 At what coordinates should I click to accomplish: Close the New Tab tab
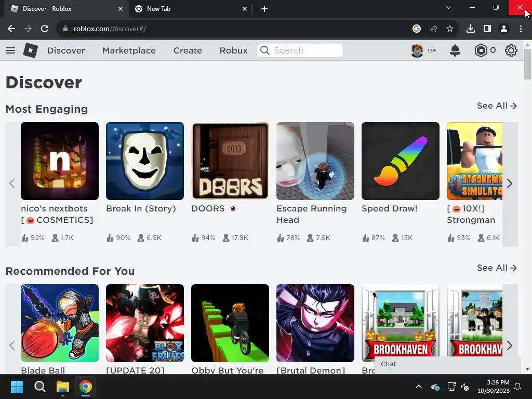click(245, 9)
